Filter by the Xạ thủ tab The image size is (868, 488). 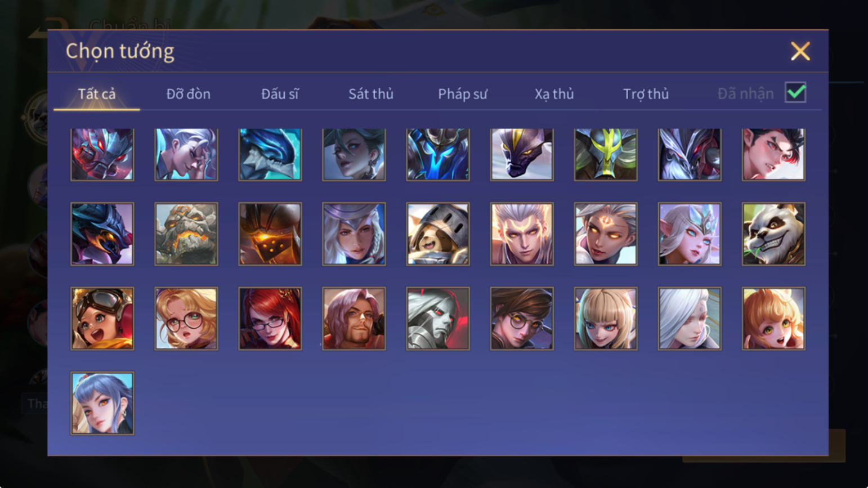[554, 94]
